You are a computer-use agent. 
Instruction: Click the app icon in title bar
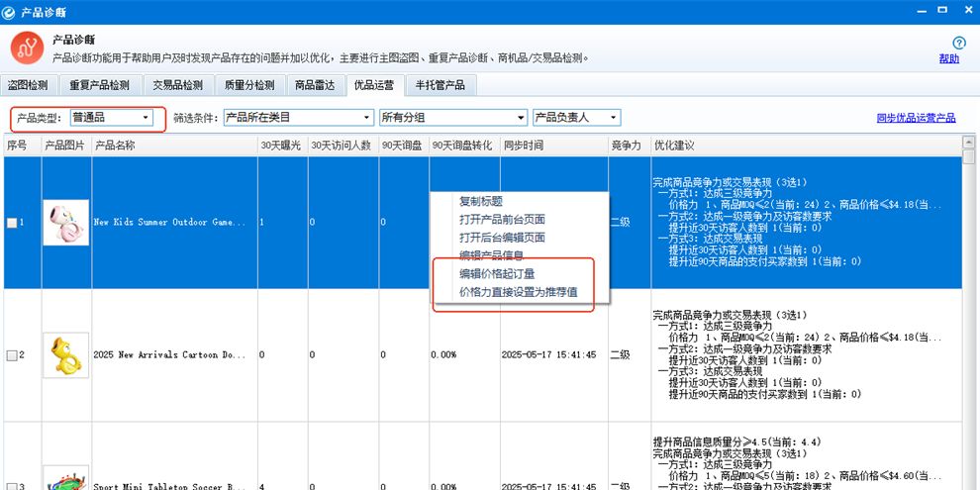[x=10, y=12]
